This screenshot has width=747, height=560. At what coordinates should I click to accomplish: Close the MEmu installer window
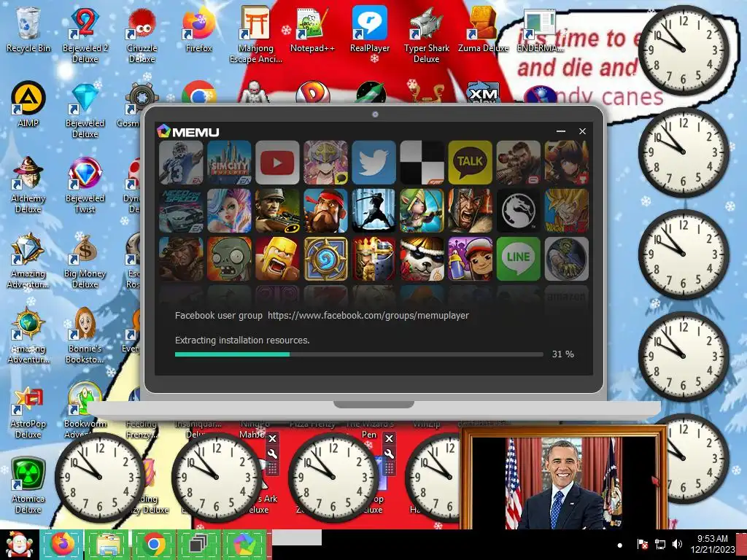point(582,131)
